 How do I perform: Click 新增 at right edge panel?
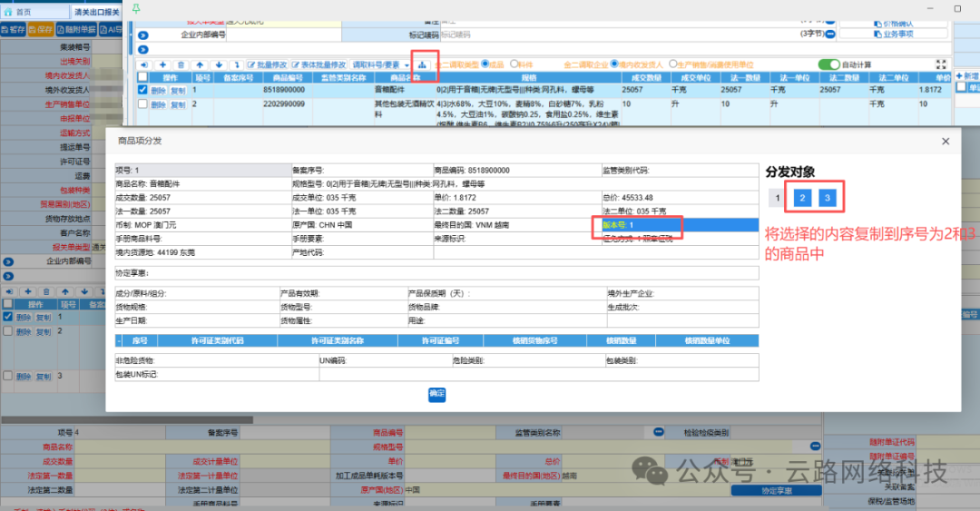(x=967, y=75)
